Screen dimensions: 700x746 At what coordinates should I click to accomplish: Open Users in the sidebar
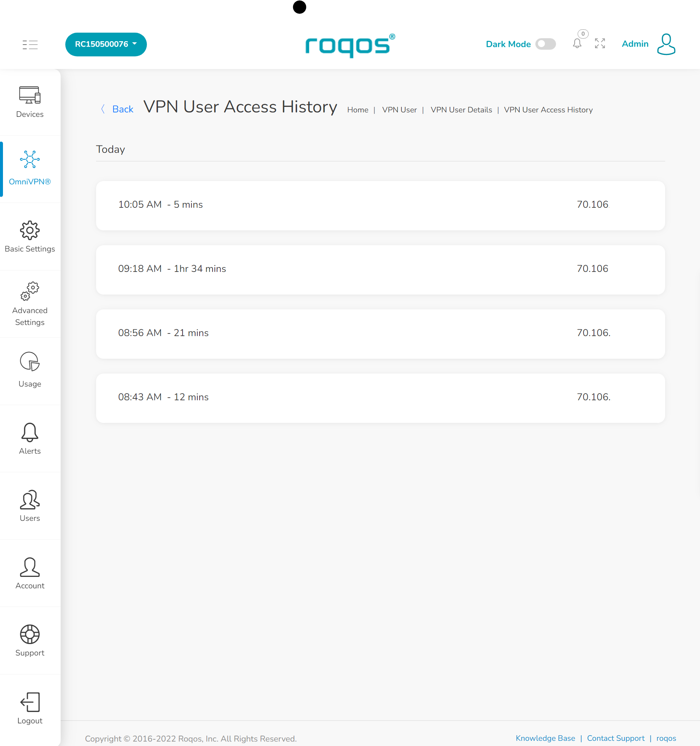point(30,506)
